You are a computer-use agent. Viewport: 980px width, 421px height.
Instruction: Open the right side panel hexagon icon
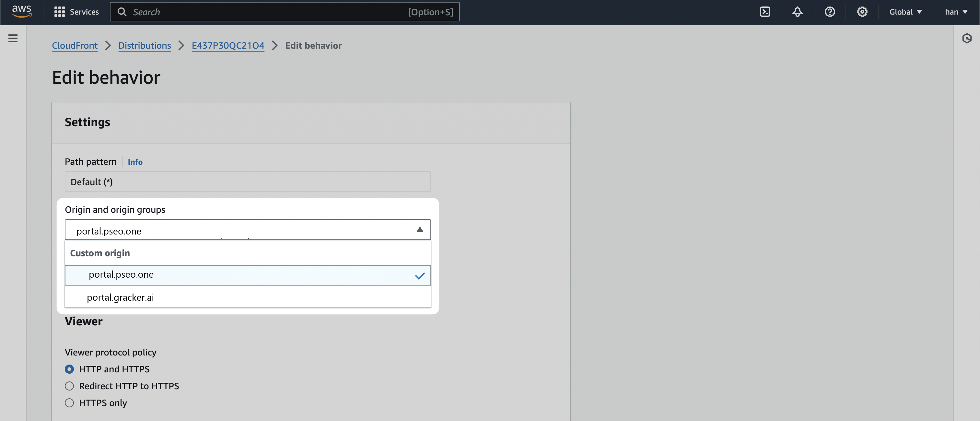click(967, 38)
